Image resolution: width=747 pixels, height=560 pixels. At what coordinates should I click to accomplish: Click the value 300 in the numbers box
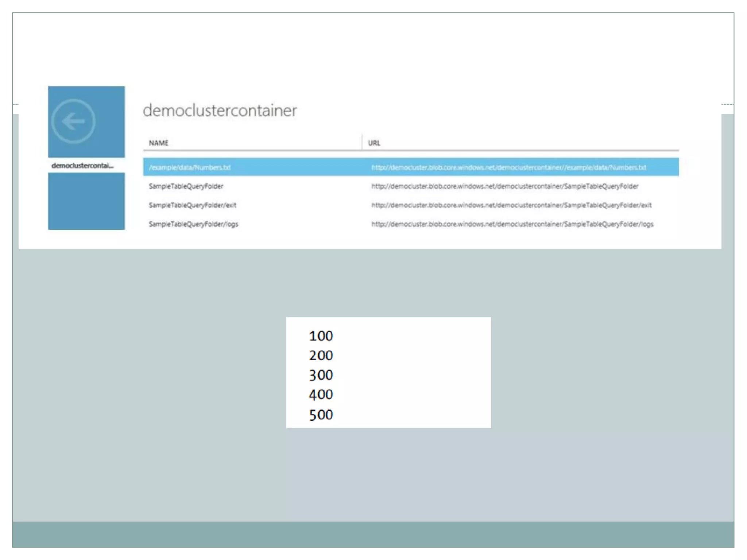pos(321,375)
